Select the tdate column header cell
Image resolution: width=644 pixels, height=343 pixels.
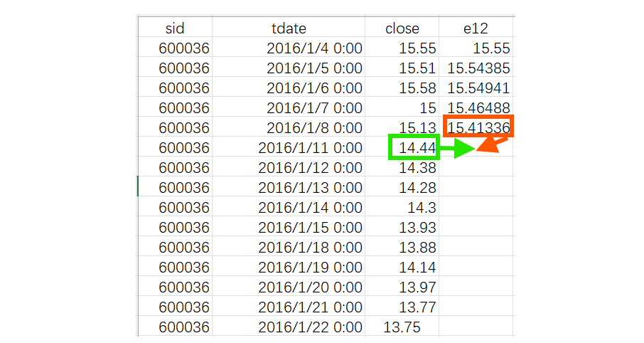tap(289, 28)
